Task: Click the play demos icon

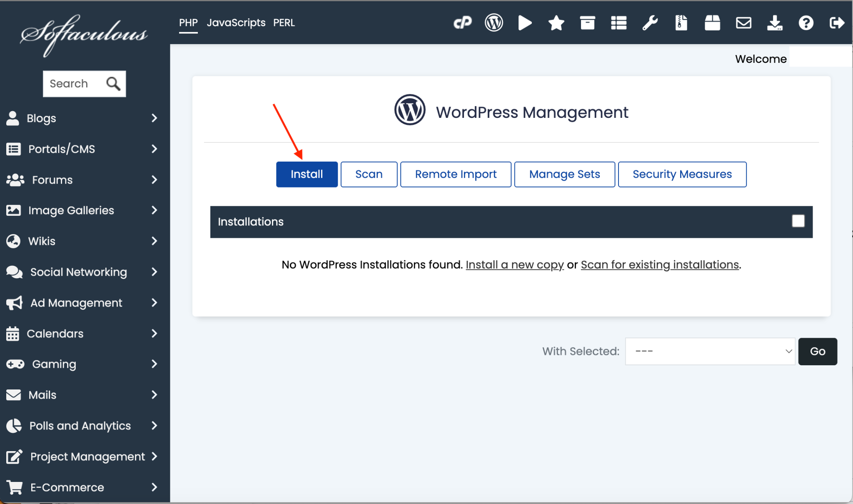Action: (x=525, y=22)
